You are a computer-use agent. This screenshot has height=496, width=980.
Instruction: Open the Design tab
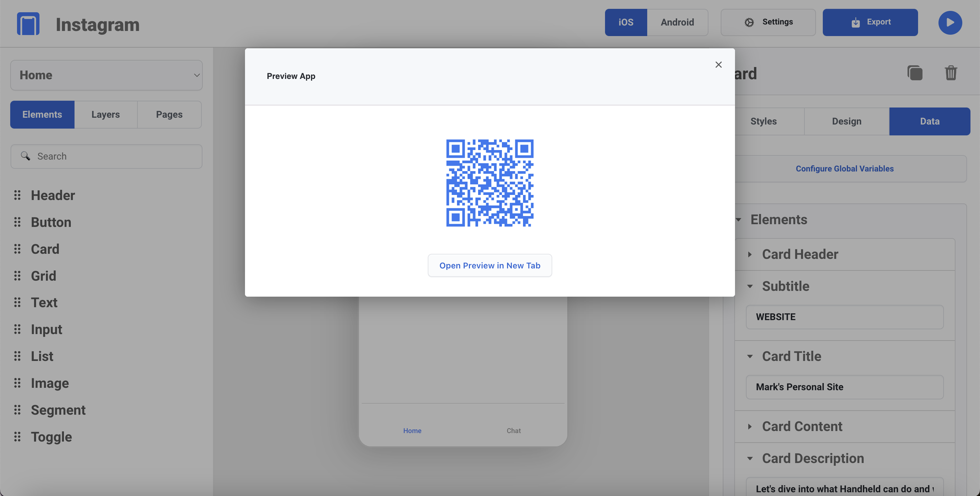[x=847, y=121]
